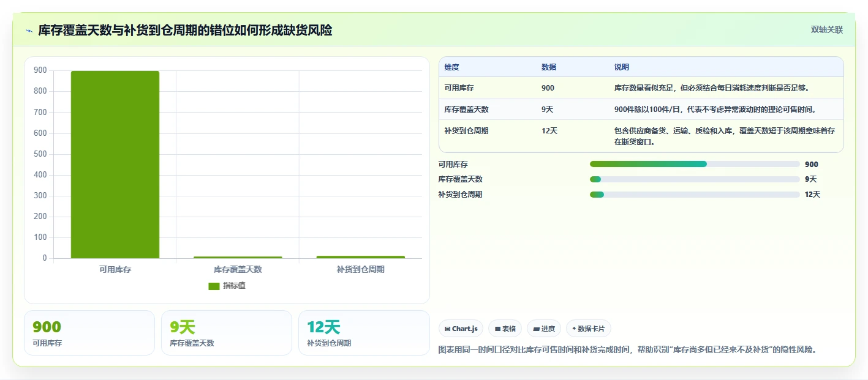Click the 表格 tag chip

tap(505, 329)
